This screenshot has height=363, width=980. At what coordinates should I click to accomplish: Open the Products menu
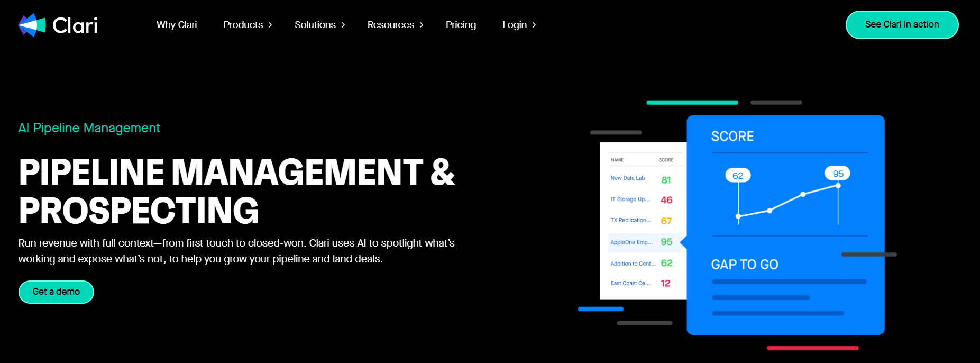(243, 25)
